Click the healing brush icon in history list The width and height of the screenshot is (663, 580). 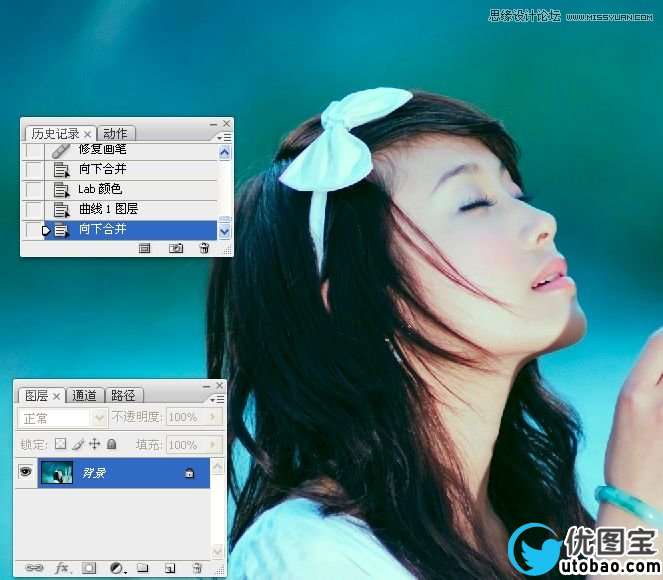point(61,151)
